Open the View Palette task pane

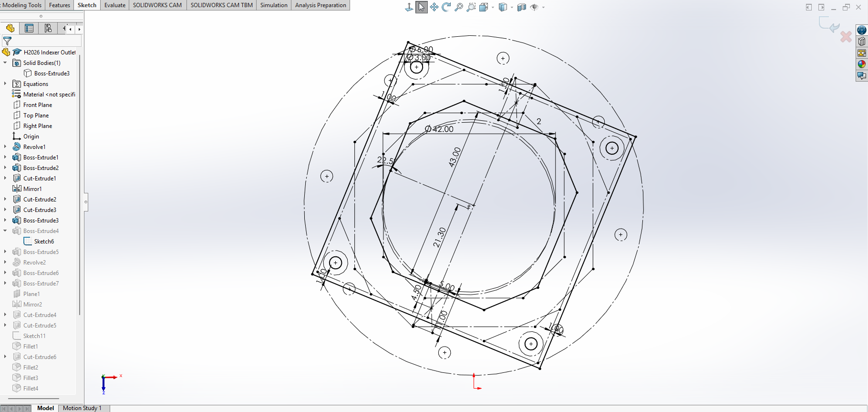pyautogui.click(x=862, y=53)
